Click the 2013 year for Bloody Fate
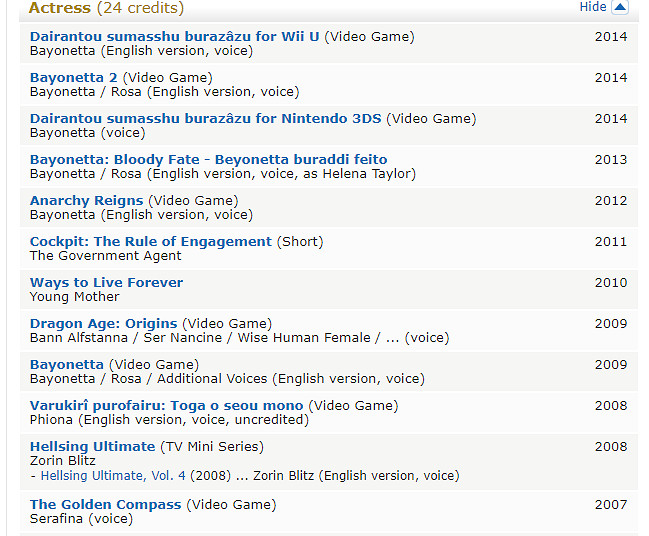 pyautogui.click(x=610, y=160)
